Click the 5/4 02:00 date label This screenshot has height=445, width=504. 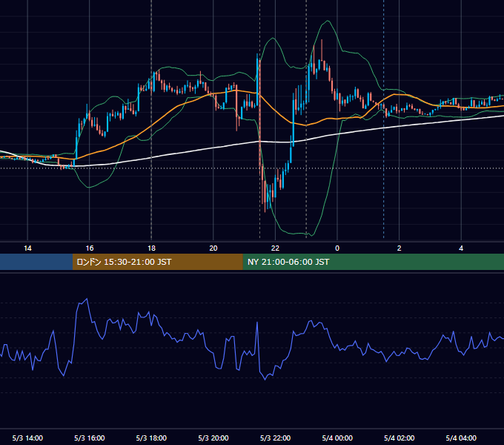tap(399, 438)
